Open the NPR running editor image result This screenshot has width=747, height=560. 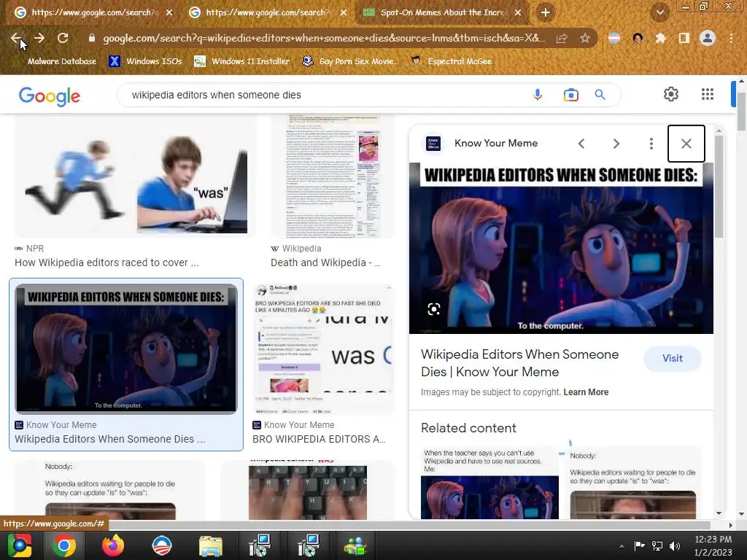134,175
